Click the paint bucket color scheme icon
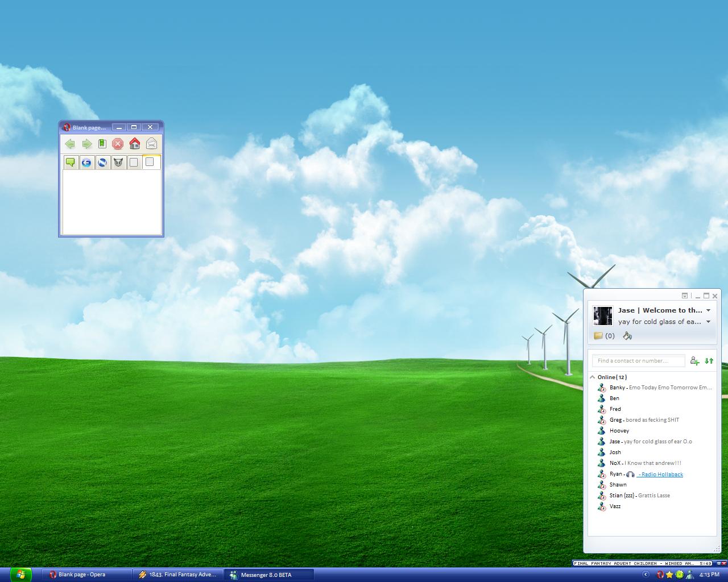Viewport: 728px width, 582px height. (x=627, y=336)
